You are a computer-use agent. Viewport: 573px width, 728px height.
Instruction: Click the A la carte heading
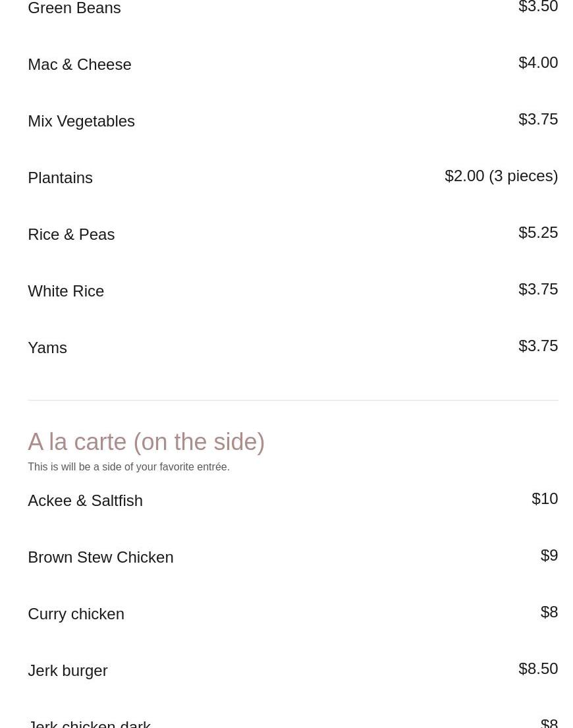click(146, 442)
